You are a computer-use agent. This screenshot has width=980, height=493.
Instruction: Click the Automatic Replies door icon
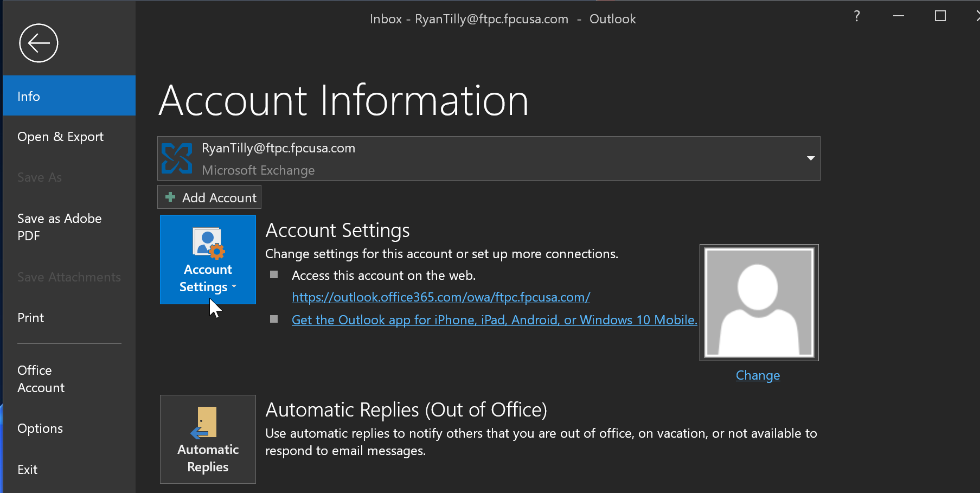coord(204,422)
